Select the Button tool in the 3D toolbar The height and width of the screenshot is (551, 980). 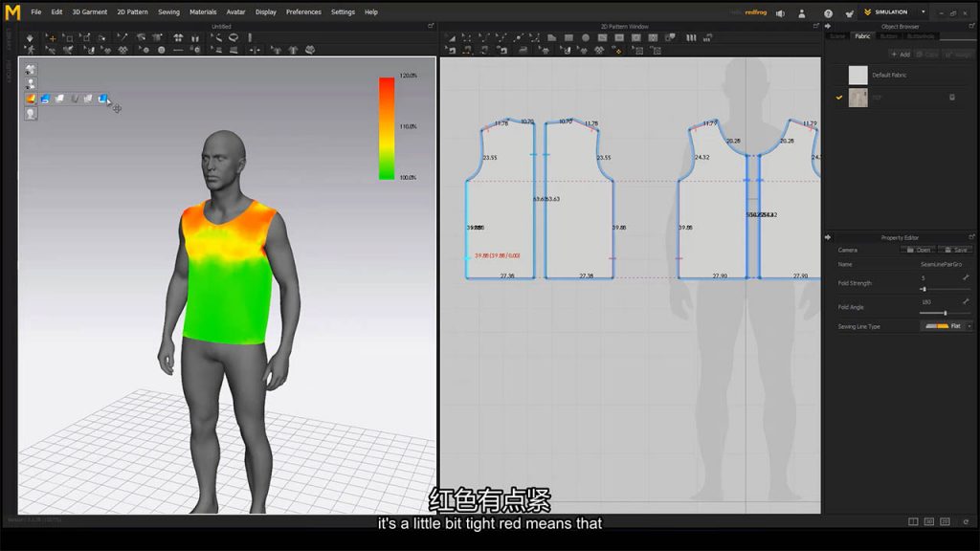[x=161, y=50]
